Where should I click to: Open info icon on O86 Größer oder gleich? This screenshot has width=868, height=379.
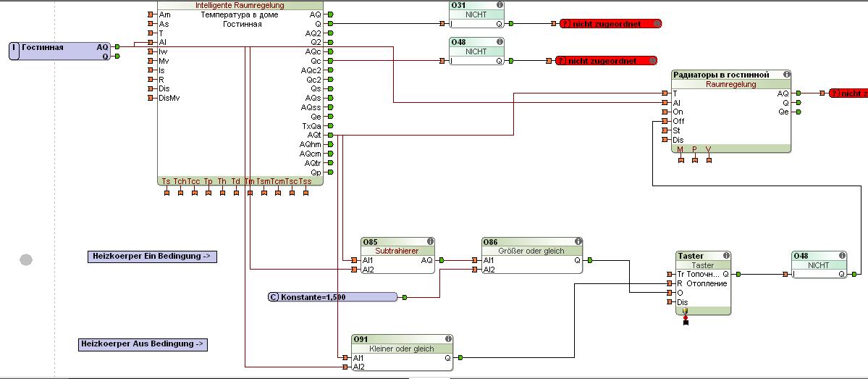[x=578, y=241]
